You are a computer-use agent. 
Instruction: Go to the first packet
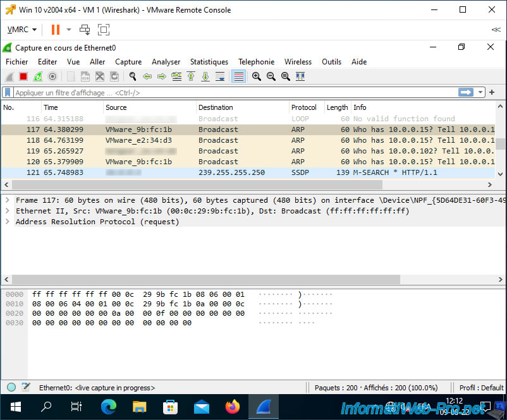click(191, 76)
